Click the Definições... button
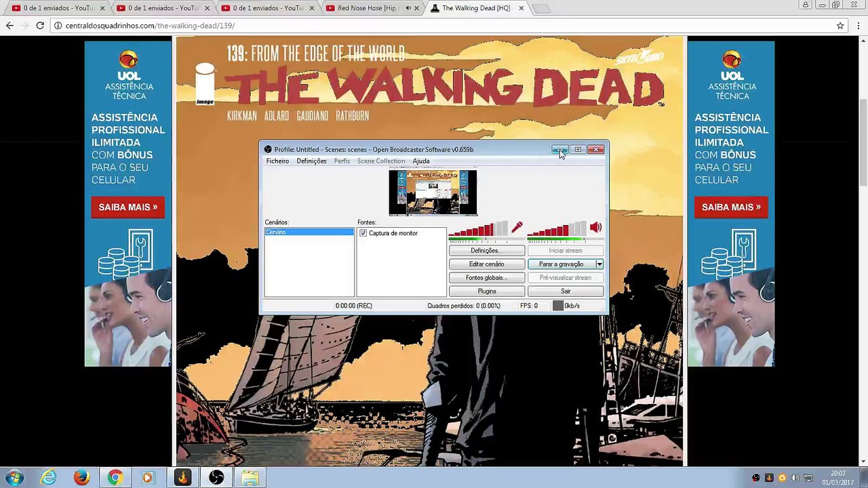 487,251
